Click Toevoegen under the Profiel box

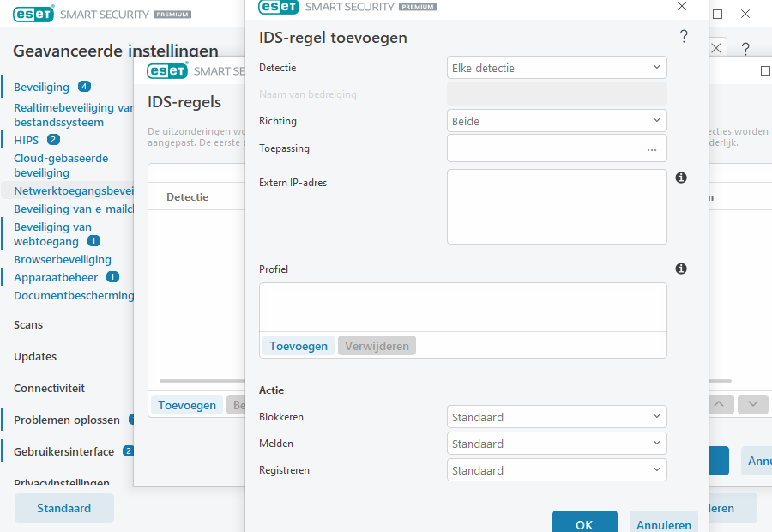[298, 345]
